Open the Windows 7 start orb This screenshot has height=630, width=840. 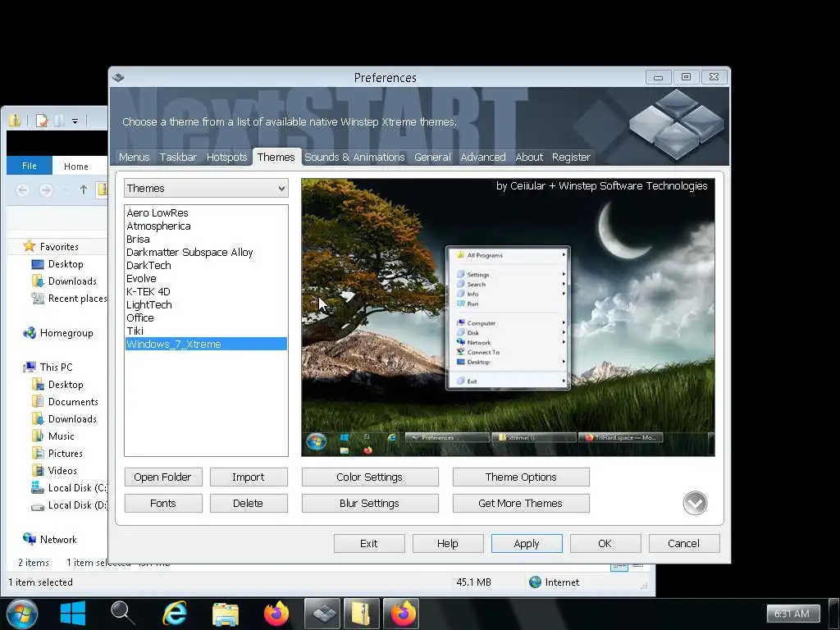22,614
